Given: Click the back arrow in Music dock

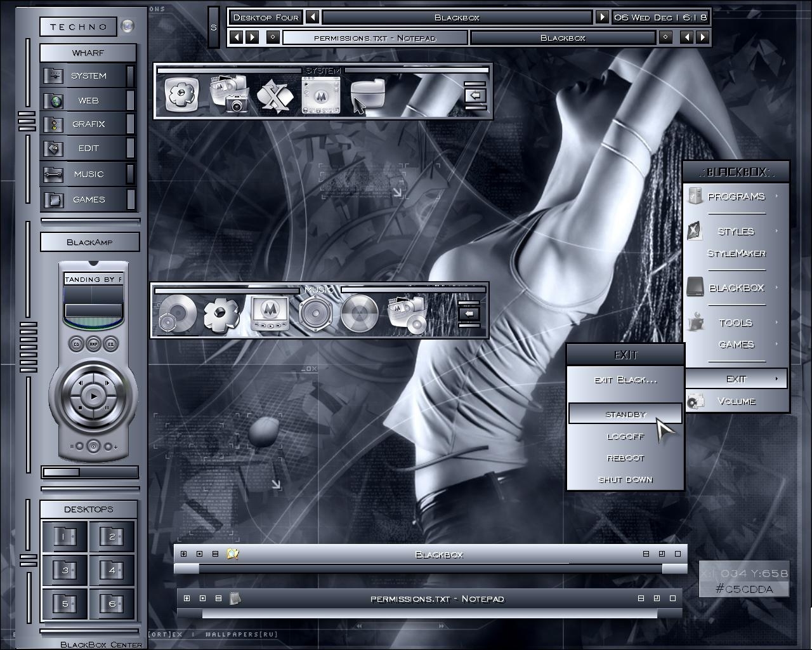Looking at the screenshot, I should tap(469, 313).
